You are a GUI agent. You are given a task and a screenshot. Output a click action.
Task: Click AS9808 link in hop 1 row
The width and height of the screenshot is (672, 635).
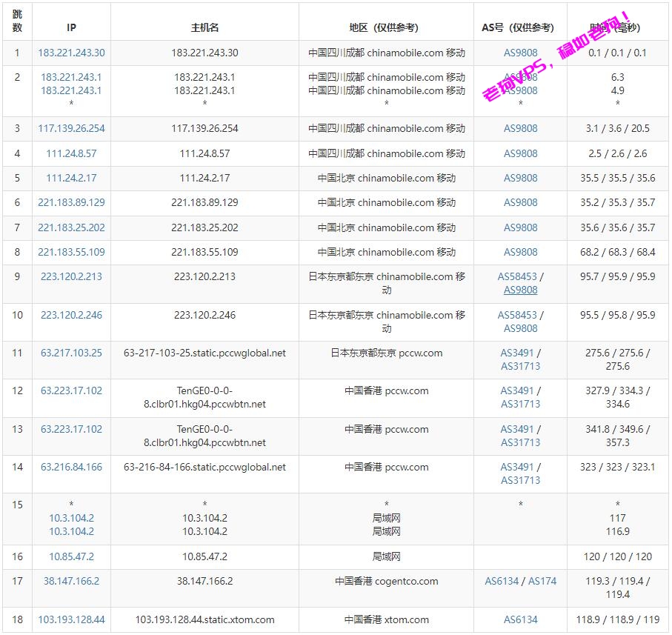(520, 53)
